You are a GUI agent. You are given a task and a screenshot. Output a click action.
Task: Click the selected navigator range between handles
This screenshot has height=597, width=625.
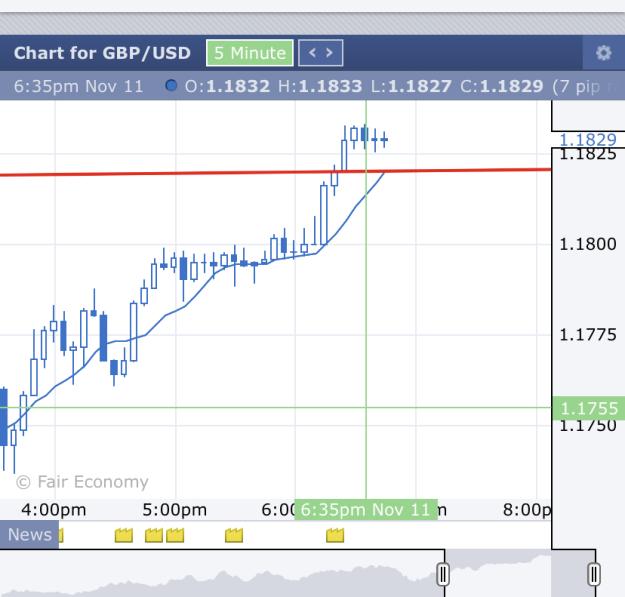coord(518,573)
